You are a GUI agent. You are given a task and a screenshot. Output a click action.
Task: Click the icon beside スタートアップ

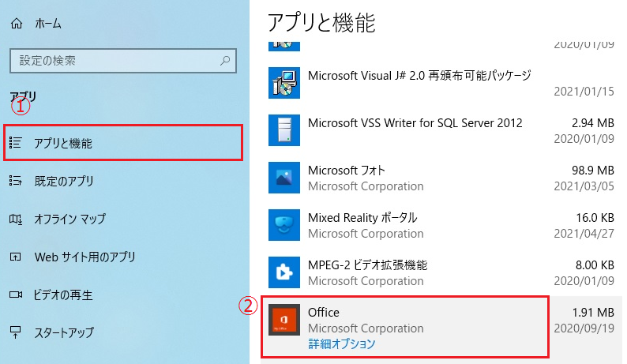click(16, 332)
